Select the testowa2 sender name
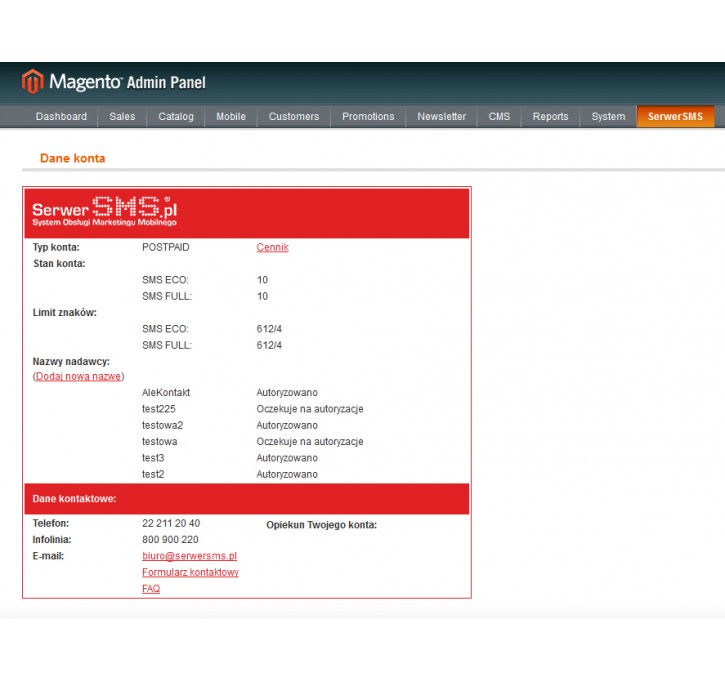This screenshot has width=725, height=680. tap(163, 425)
